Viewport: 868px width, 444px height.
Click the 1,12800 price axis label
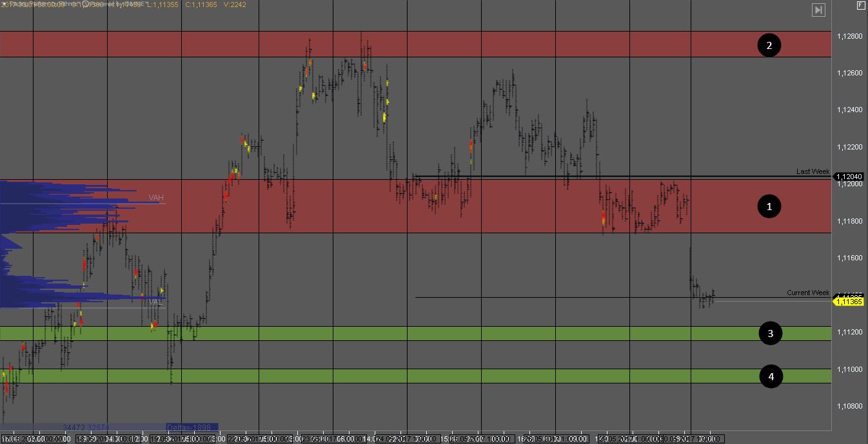tap(849, 36)
